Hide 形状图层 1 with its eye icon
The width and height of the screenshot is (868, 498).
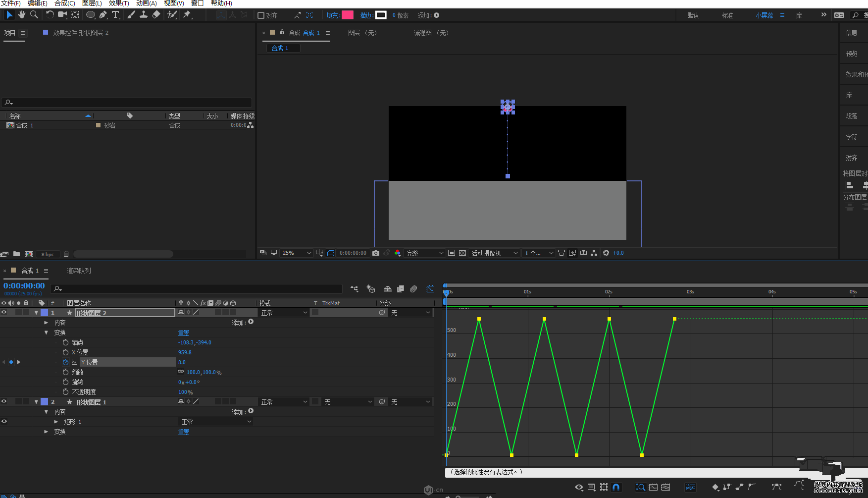point(4,402)
